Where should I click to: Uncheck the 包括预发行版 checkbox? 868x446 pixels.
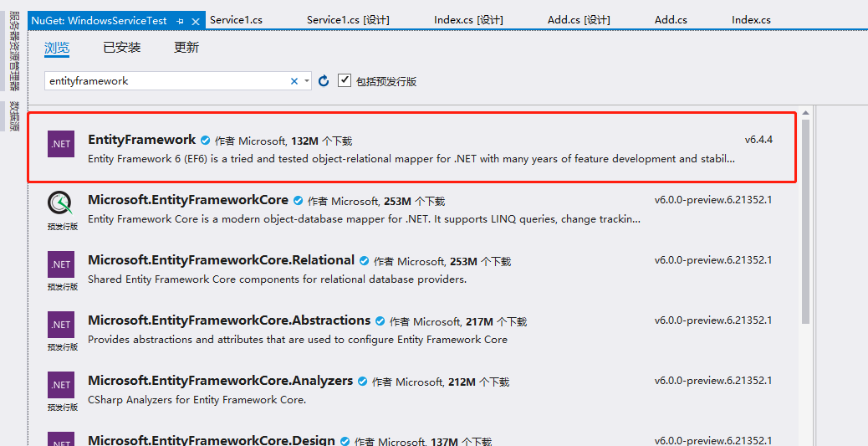click(345, 80)
